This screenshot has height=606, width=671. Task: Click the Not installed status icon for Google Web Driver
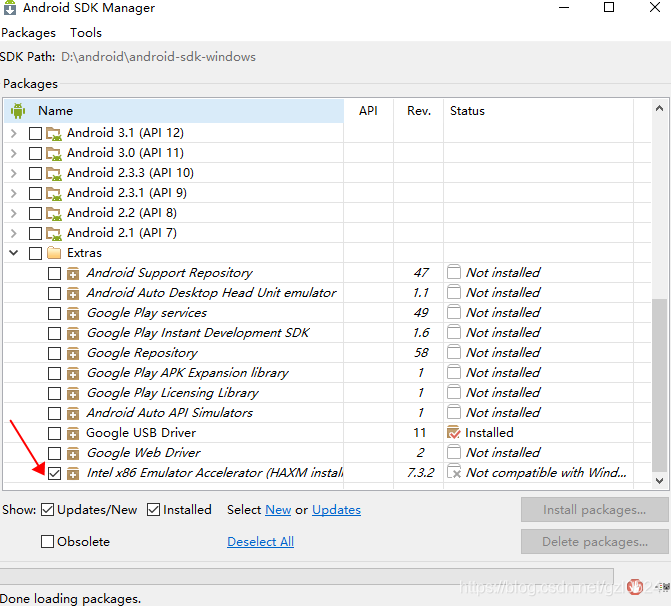coord(454,452)
